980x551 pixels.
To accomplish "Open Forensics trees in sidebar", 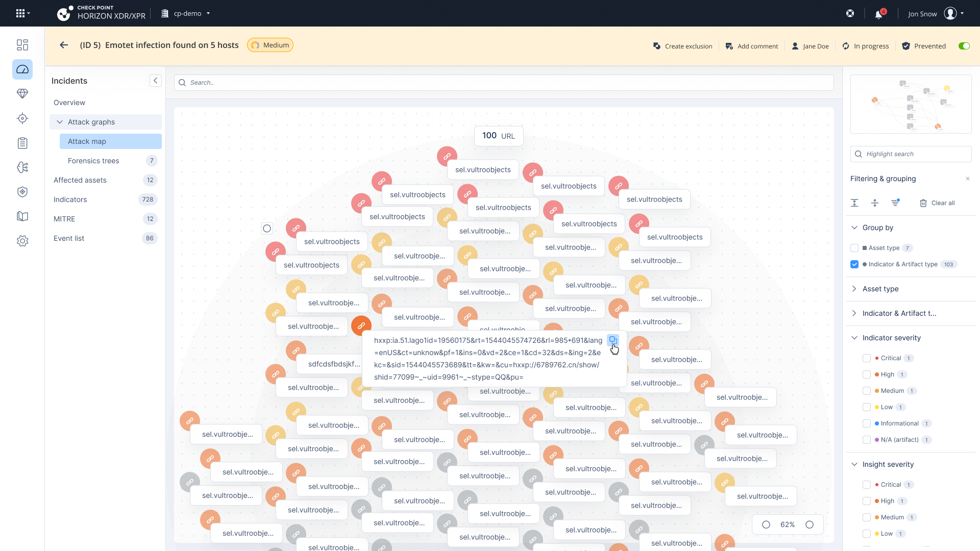I will coord(93,161).
